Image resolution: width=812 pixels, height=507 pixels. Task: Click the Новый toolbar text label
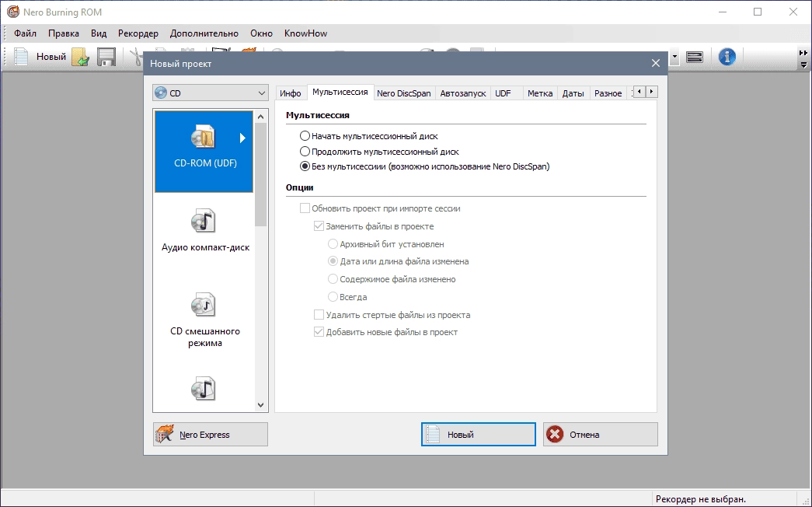pyautogui.click(x=51, y=57)
